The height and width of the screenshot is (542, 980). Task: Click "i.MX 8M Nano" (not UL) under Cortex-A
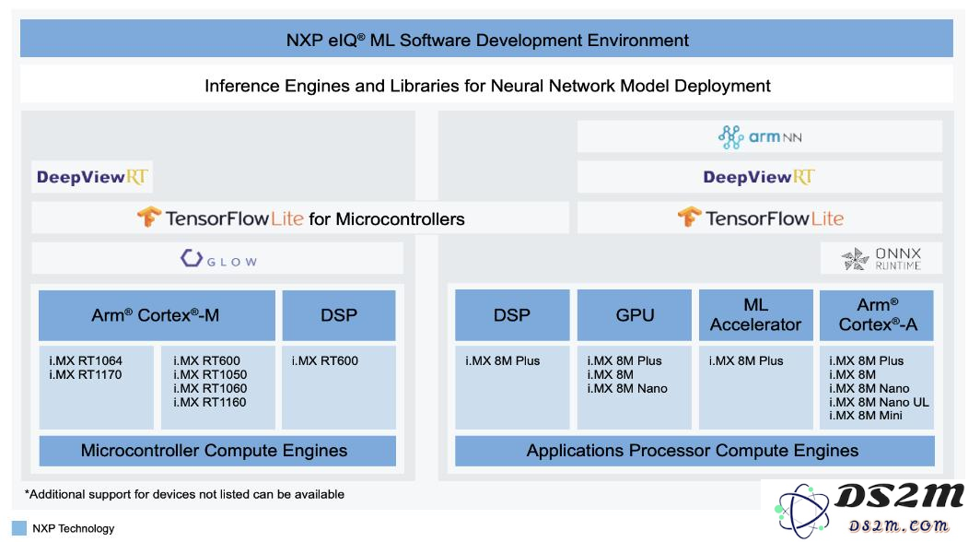[x=869, y=388]
